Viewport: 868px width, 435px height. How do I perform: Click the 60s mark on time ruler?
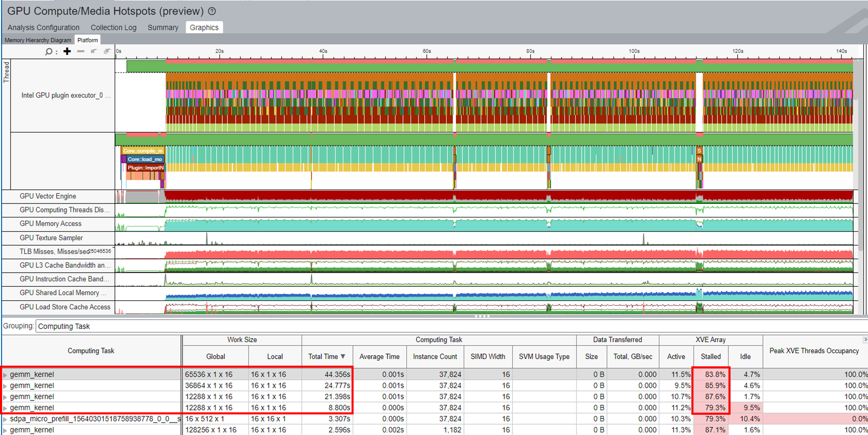[x=426, y=51]
